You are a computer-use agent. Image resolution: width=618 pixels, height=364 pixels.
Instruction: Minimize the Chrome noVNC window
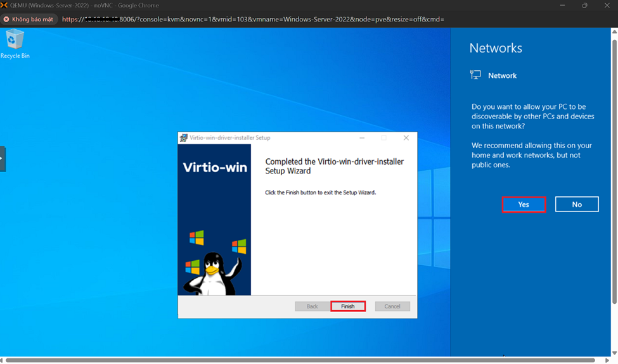point(562,5)
